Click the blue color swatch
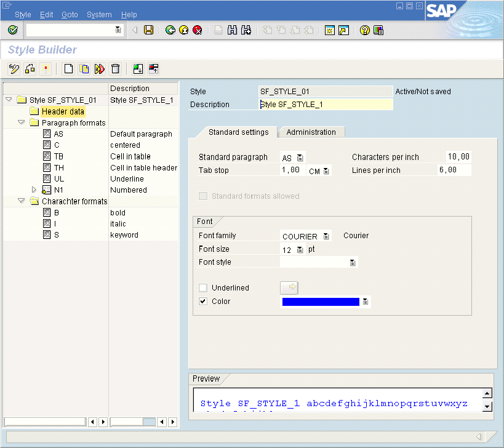504x448 pixels. (x=320, y=302)
